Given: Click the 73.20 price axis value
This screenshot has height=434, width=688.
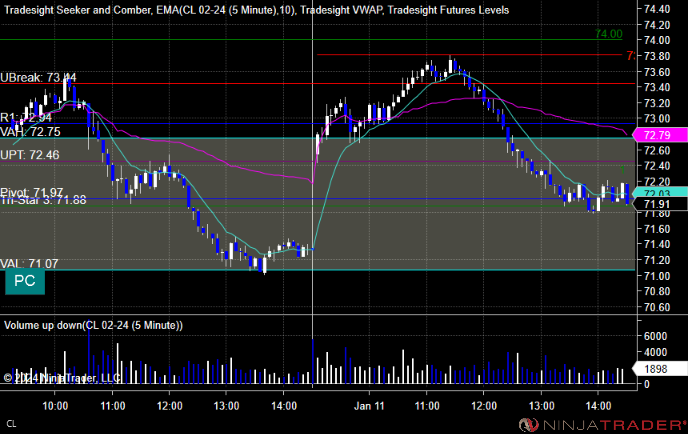Looking at the screenshot, I should (x=657, y=103).
